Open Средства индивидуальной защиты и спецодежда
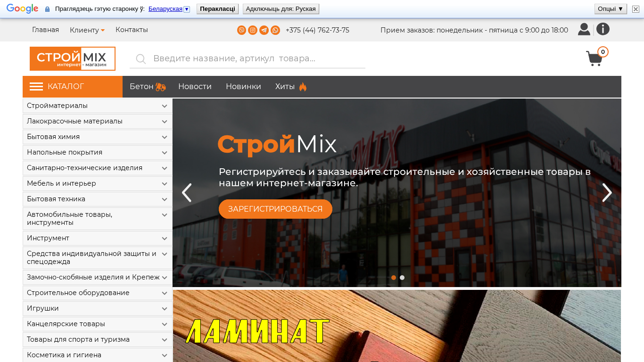Image resolution: width=644 pixels, height=362 pixels. coord(98,258)
